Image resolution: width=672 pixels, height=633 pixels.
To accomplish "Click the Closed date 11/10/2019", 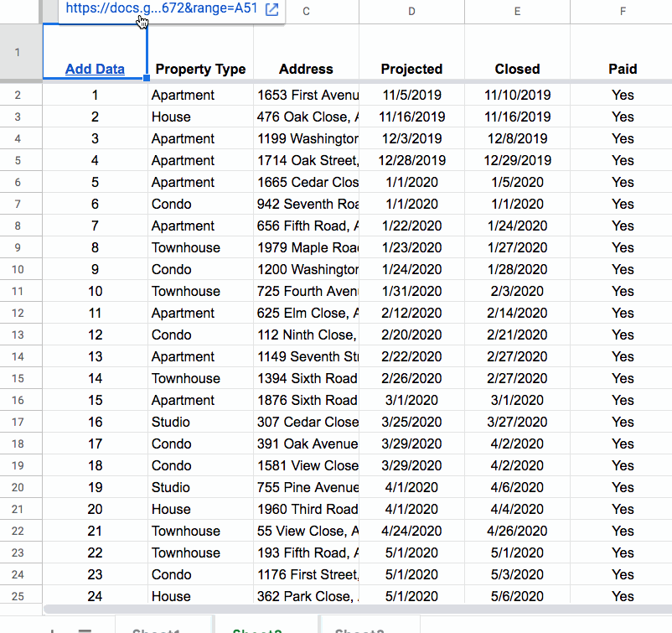I will 517,96.
